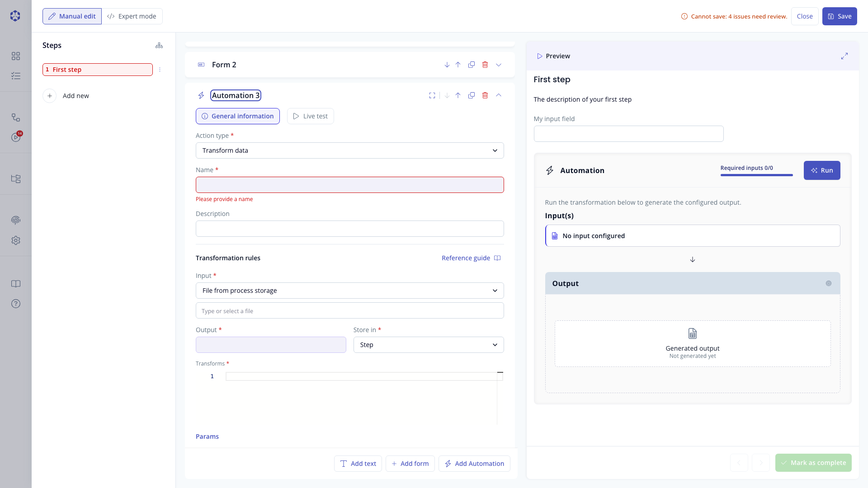Screen dimensions: 868x488
Task: Click previous step arrow in preview
Action: [x=739, y=463]
